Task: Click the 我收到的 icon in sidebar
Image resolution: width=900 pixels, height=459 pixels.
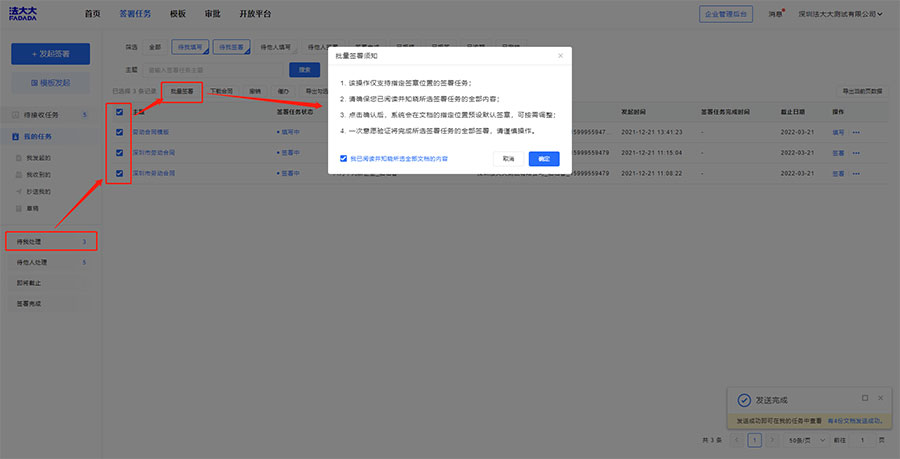Action: (x=19, y=174)
